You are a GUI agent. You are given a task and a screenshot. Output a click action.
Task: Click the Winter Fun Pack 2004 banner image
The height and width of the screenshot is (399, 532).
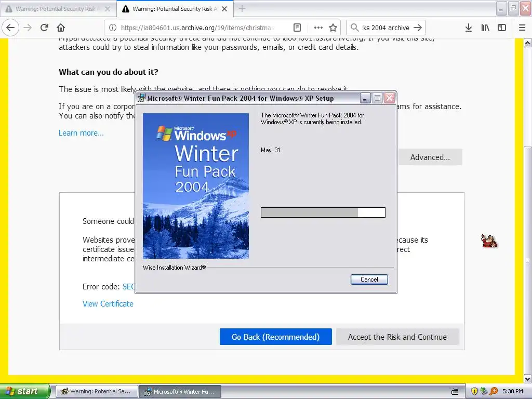coord(196,186)
